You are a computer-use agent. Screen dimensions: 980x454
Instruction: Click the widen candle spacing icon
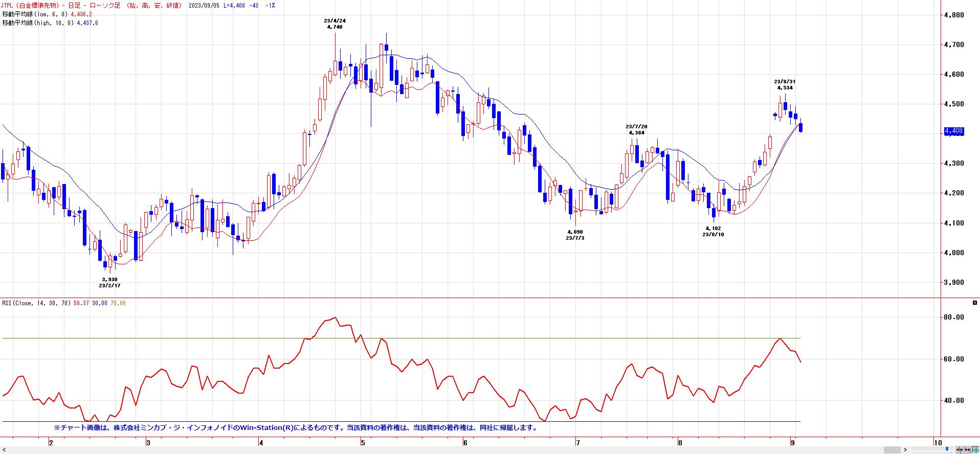pyautogui.click(x=967, y=450)
